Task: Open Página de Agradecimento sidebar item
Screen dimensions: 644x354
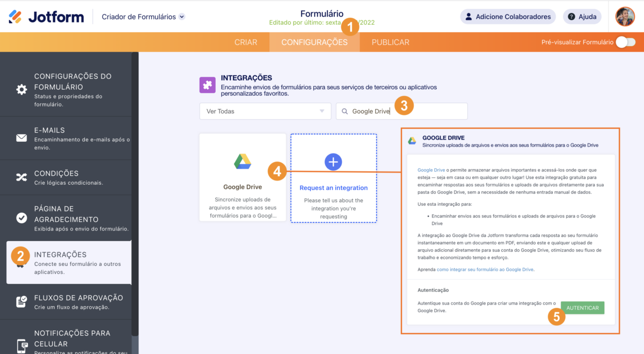Action: [65, 218]
